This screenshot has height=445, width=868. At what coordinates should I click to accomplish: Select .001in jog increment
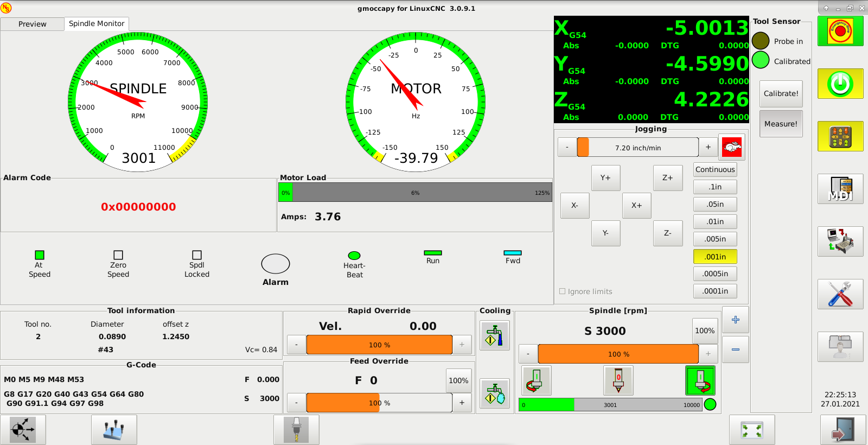point(715,257)
